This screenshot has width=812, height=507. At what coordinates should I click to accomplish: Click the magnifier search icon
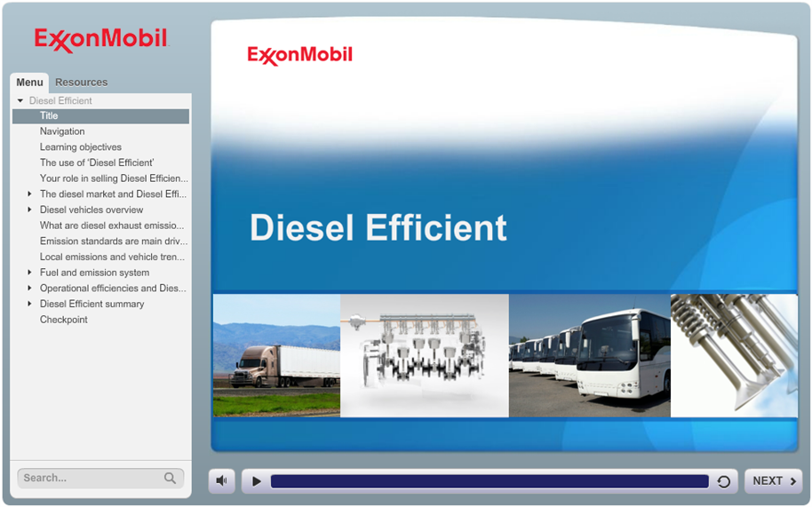[x=170, y=478]
